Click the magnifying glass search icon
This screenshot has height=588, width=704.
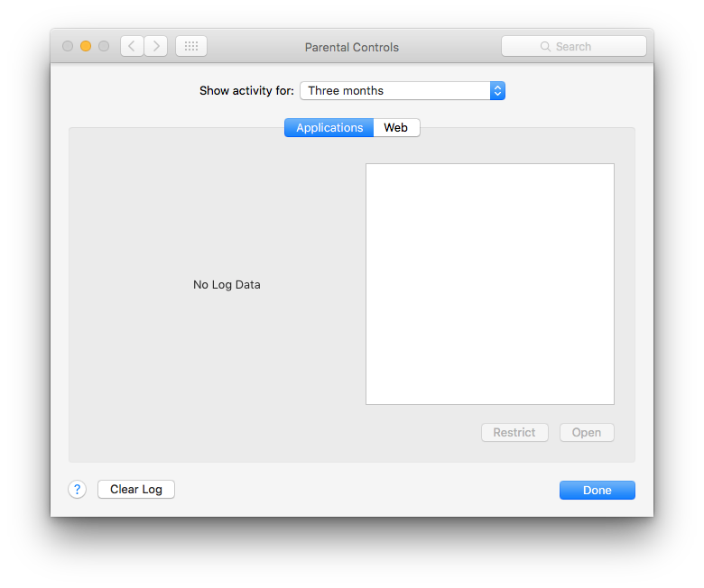click(x=545, y=47)
